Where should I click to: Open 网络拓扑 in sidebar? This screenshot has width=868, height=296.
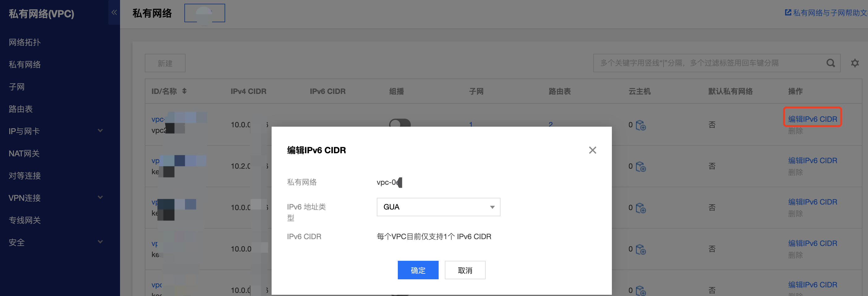coord(25,42)
